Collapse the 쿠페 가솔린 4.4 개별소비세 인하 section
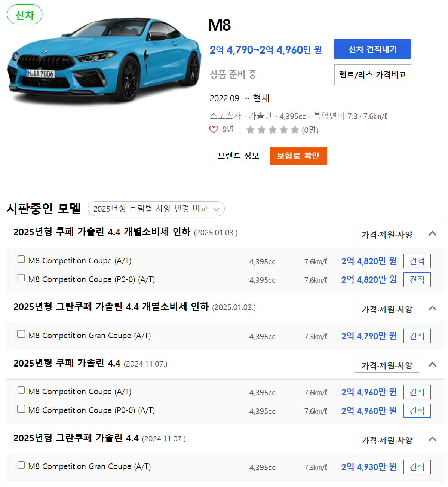The image size is (448, 487). pos(432,234)
